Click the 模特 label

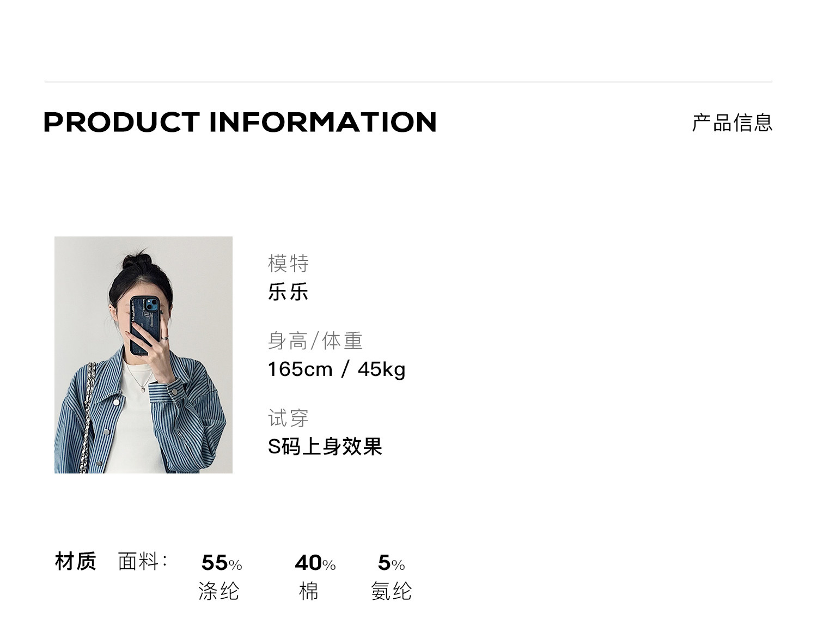pos(288,264)
